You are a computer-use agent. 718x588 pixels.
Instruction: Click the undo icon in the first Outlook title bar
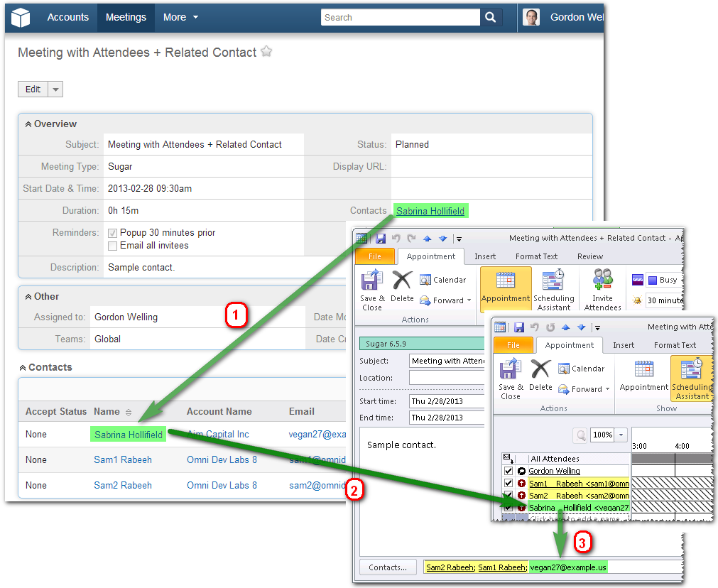tap(396, 238)
